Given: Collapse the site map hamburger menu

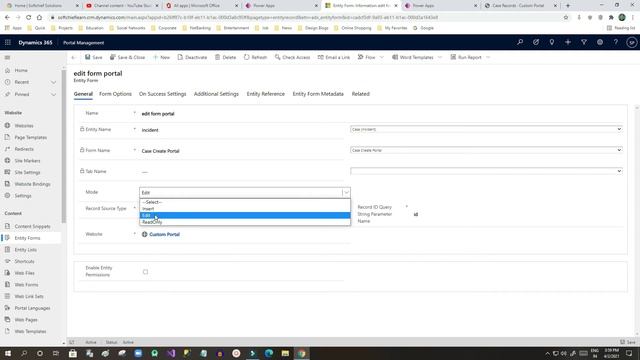Looking at the screenshot, I should coord(7,58).
